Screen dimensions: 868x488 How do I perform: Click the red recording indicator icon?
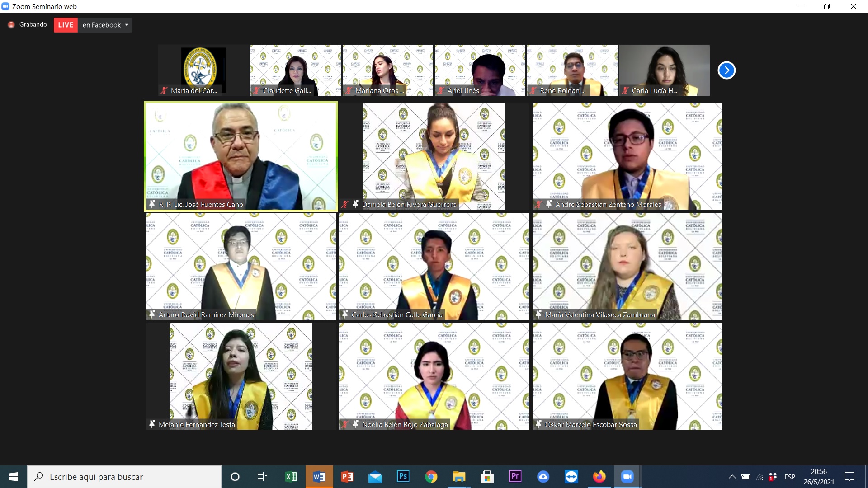coord(11,25)
